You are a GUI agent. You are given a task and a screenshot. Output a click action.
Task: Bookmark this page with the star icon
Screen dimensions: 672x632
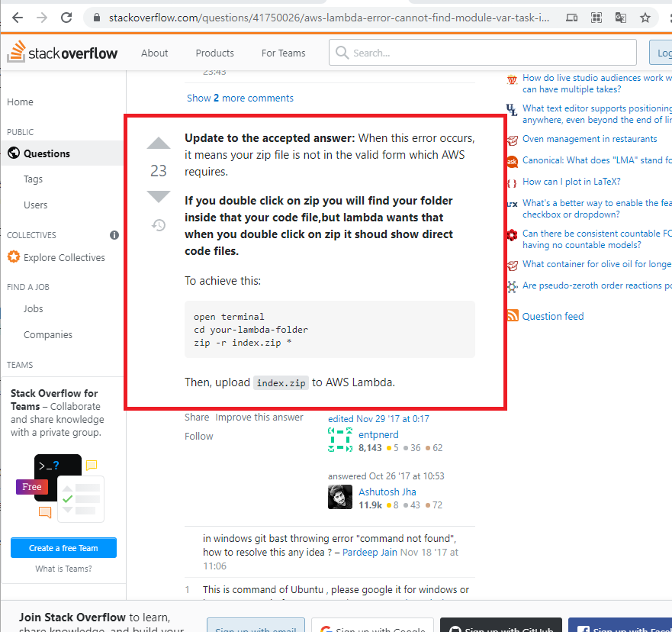[x=645, y=17]
